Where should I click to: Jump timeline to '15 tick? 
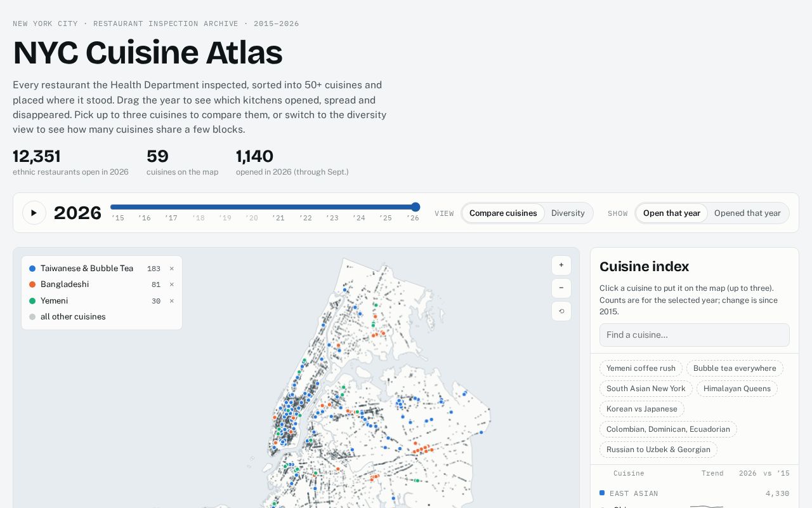click(118, 218)
